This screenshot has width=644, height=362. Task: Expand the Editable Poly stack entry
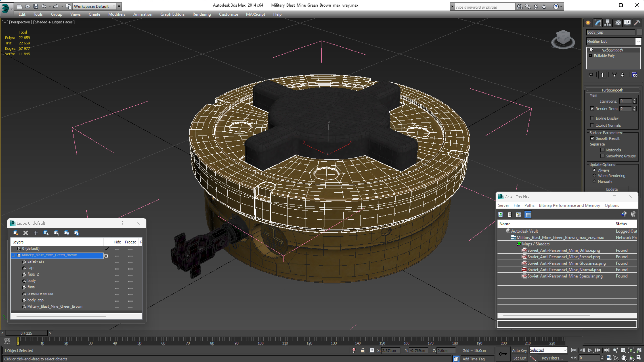pos(590,55)
